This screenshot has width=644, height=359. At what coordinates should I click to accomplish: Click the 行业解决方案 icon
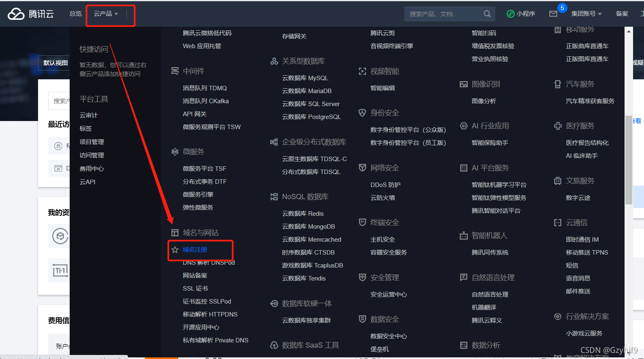558,317
